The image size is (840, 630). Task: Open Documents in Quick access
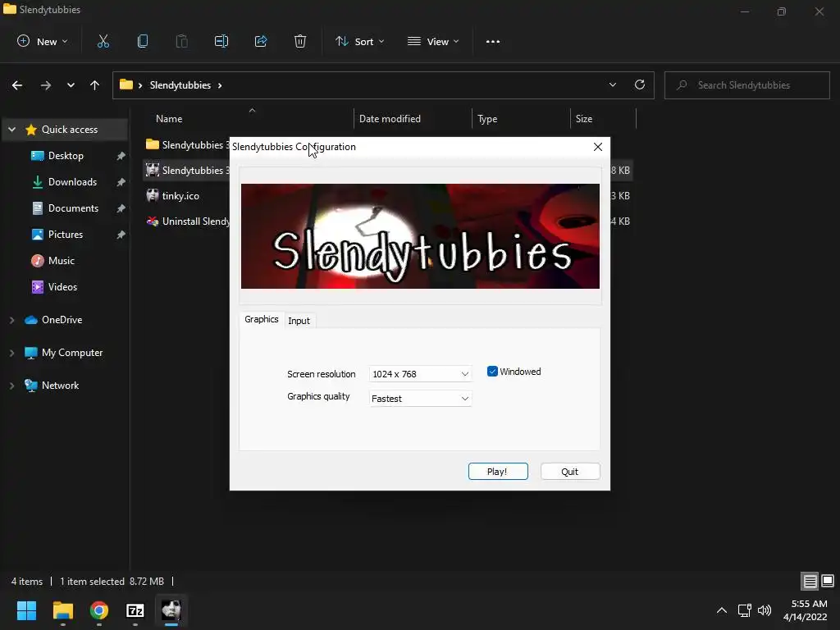73,208
